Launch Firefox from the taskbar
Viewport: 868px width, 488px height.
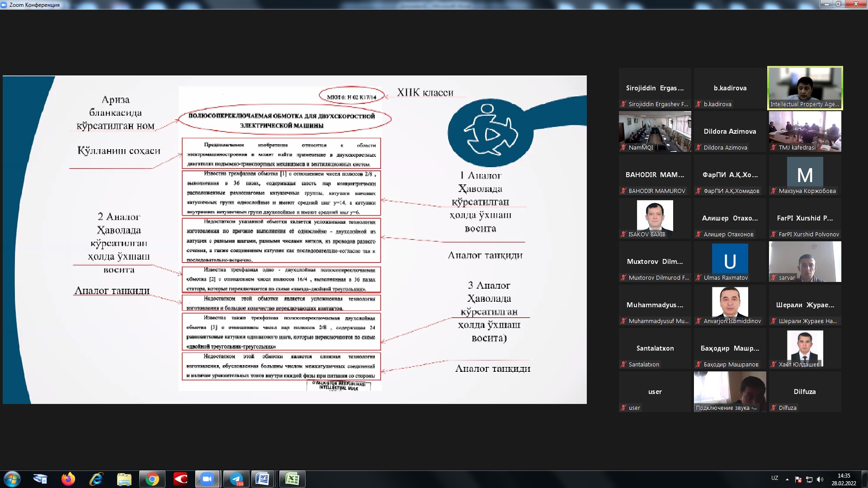click(68, 479)
